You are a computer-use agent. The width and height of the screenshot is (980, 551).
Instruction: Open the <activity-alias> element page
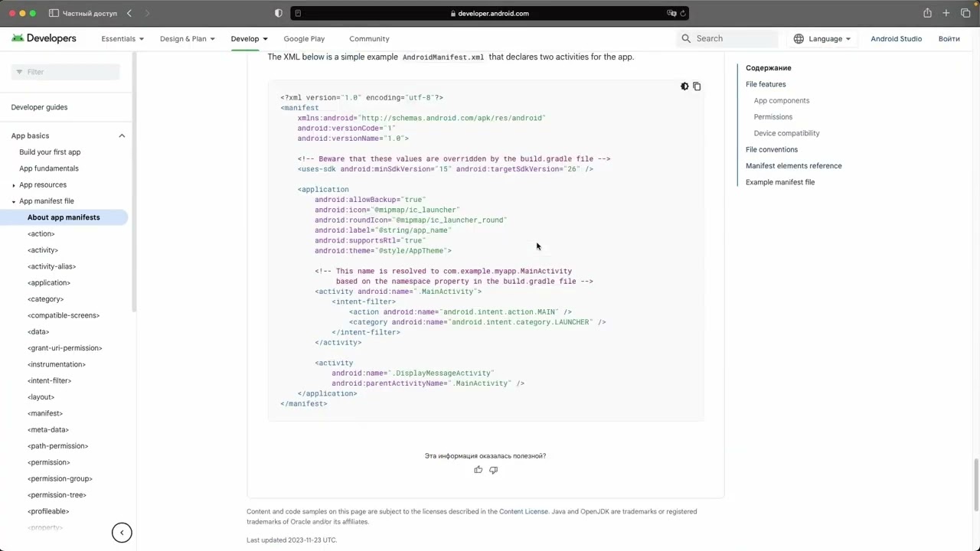(x=51, y=266)
